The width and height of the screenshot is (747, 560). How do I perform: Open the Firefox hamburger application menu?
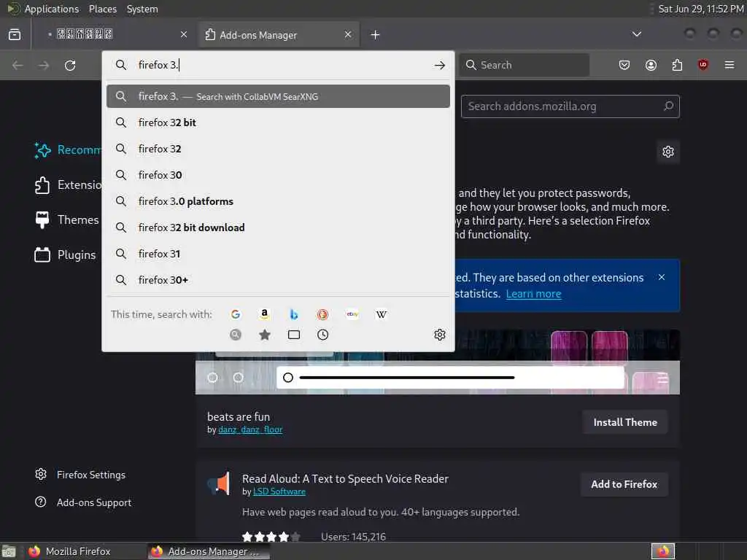click(x=729, y=65)
